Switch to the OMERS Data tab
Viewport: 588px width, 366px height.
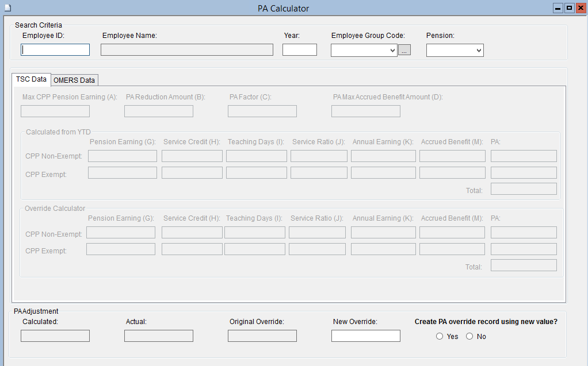click(x=74, y=80)
